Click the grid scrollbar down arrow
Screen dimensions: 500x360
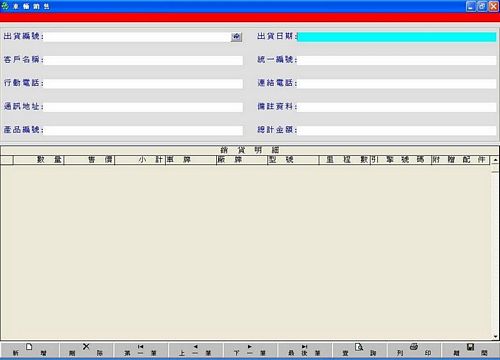click(495, 336)
